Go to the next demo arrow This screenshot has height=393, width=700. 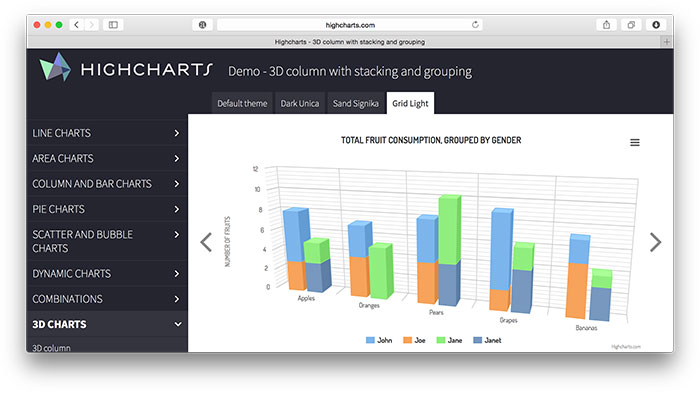[x=655, y=242]
